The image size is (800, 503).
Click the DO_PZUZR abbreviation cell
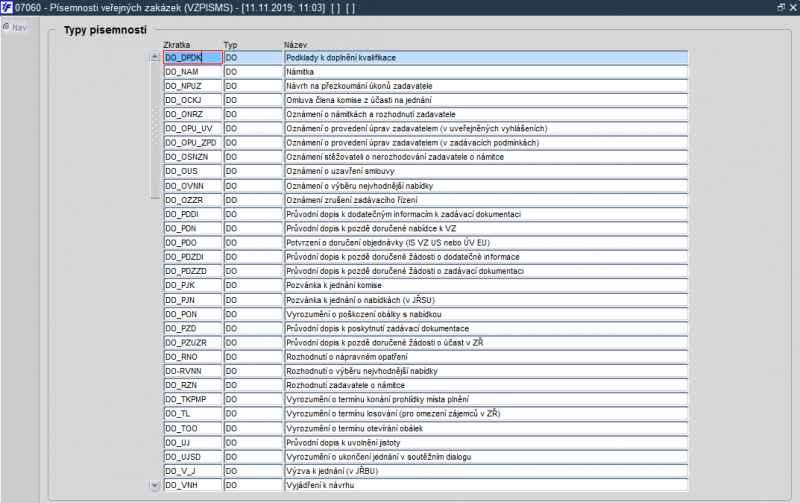(193, 343)
